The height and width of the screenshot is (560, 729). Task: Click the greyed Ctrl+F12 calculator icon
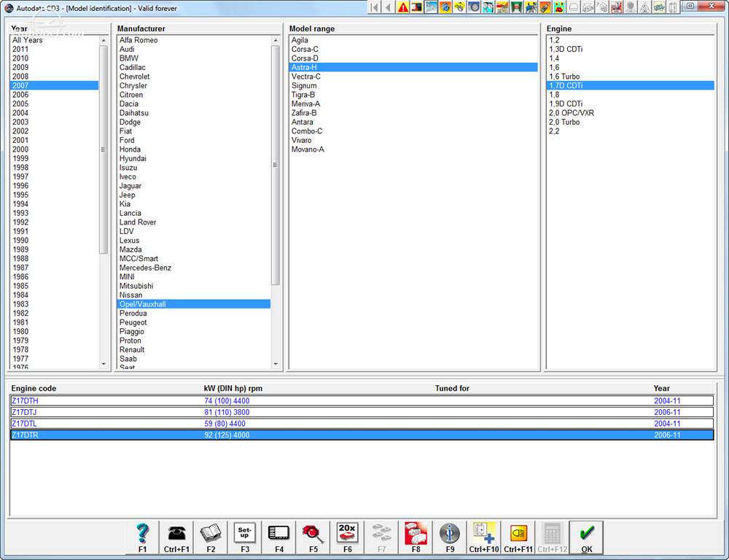[552, 537]
